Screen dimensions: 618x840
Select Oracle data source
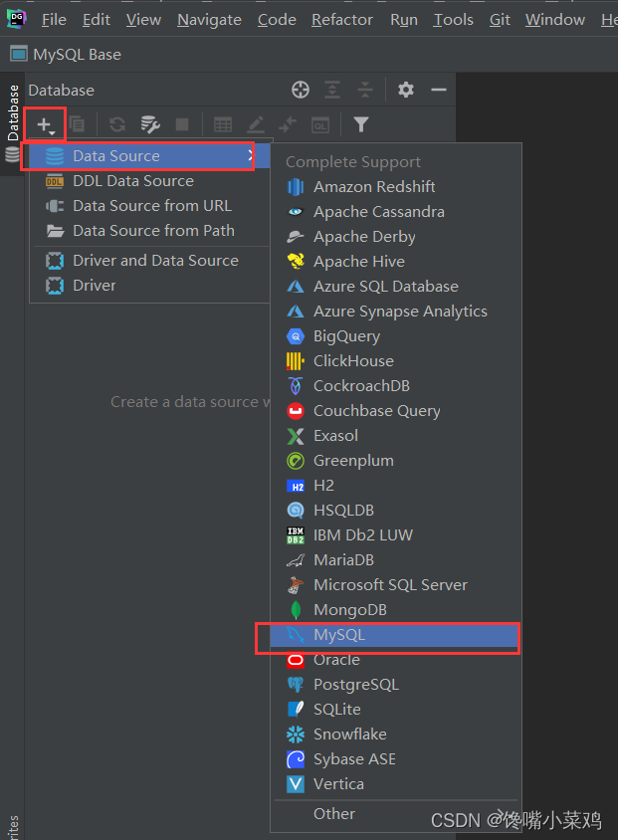pos(396,660)
